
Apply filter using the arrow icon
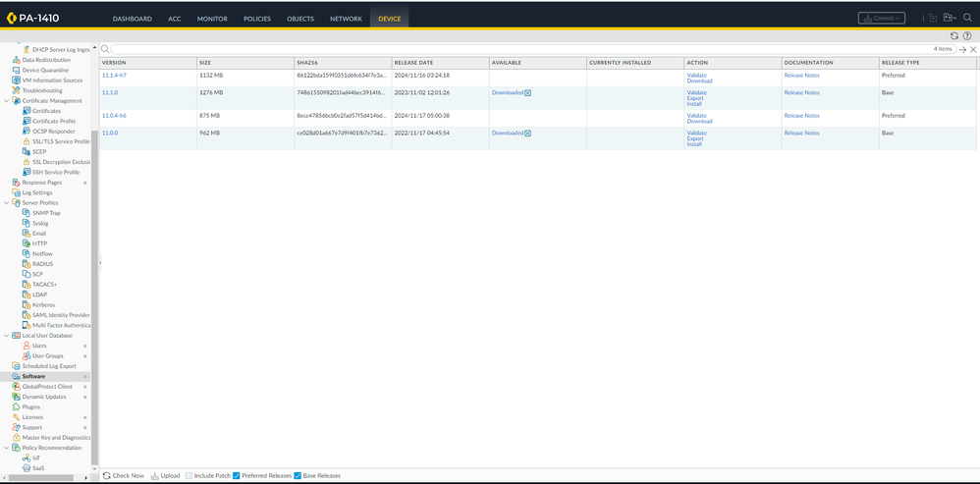(x=962, y=49)
